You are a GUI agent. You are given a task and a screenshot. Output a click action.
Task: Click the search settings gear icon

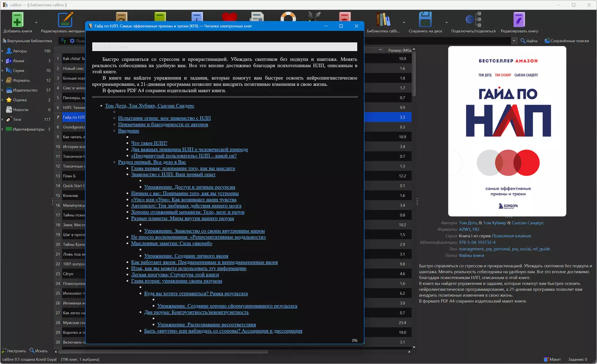tap(72, 41)
